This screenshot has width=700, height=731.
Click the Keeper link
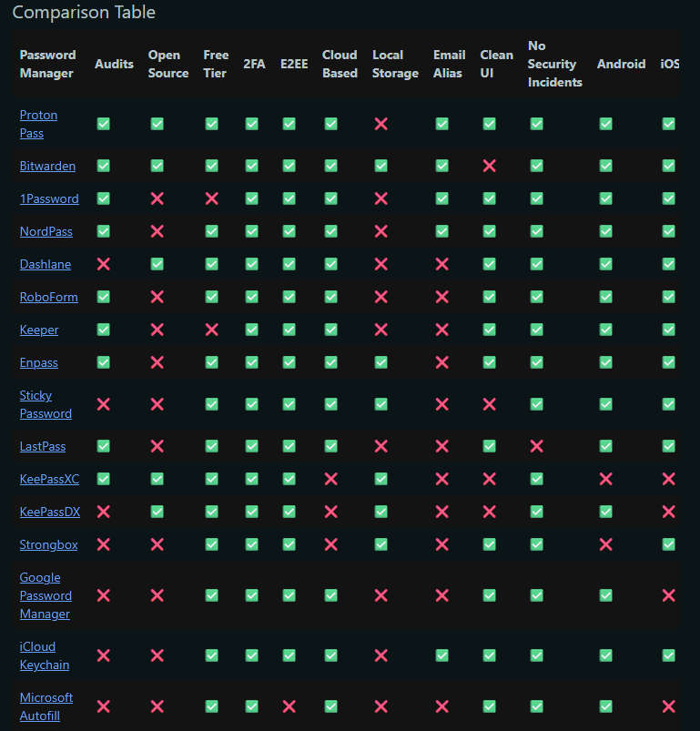38,330
